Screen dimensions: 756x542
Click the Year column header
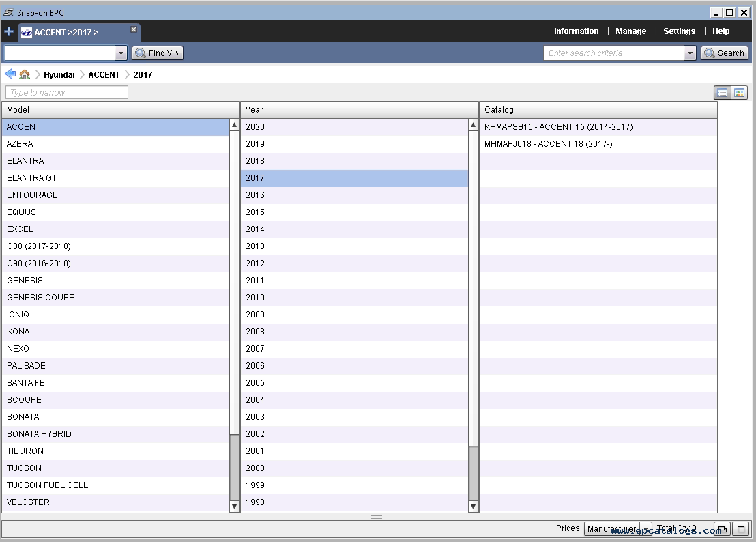359,110
